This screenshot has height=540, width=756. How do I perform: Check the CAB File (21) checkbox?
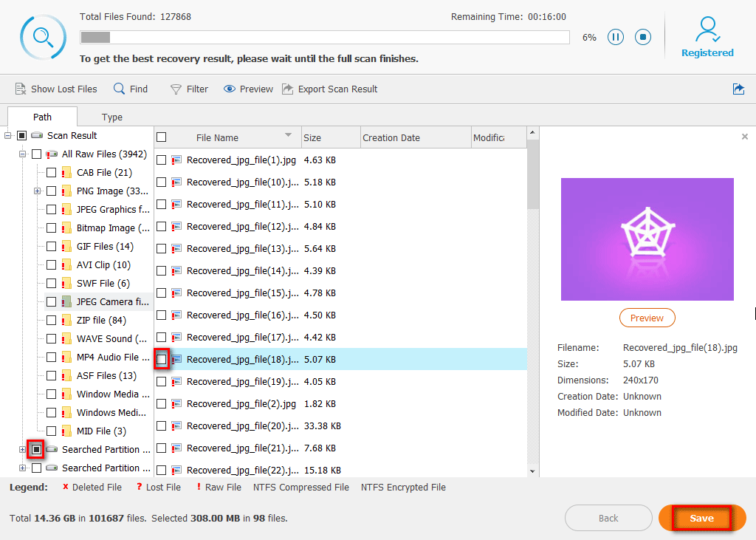51,173
